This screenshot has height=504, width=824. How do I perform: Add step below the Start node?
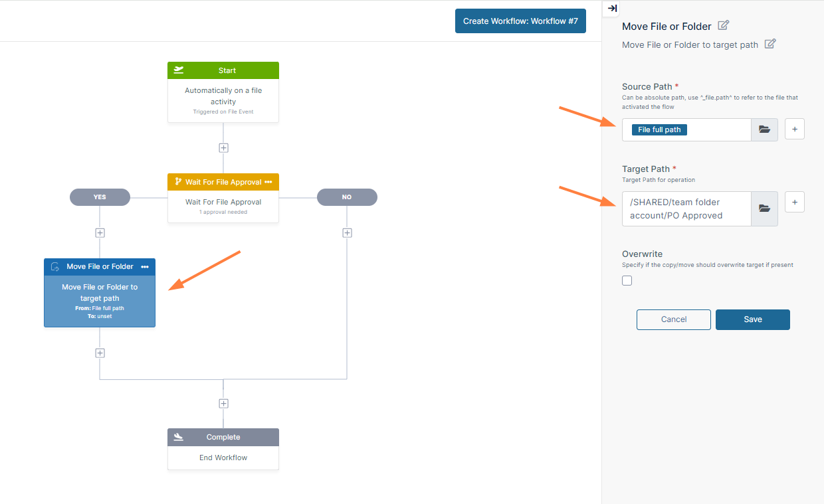click(223, 148)
